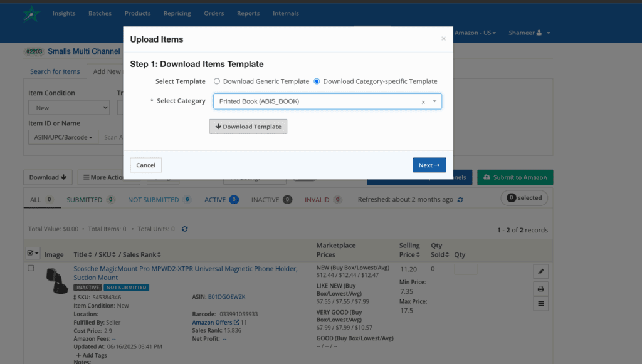The width and height of the screenshot is (642, 364).
Task: Open the Scosche MagicMount Pro product title
Action: (x=186, y=273)
